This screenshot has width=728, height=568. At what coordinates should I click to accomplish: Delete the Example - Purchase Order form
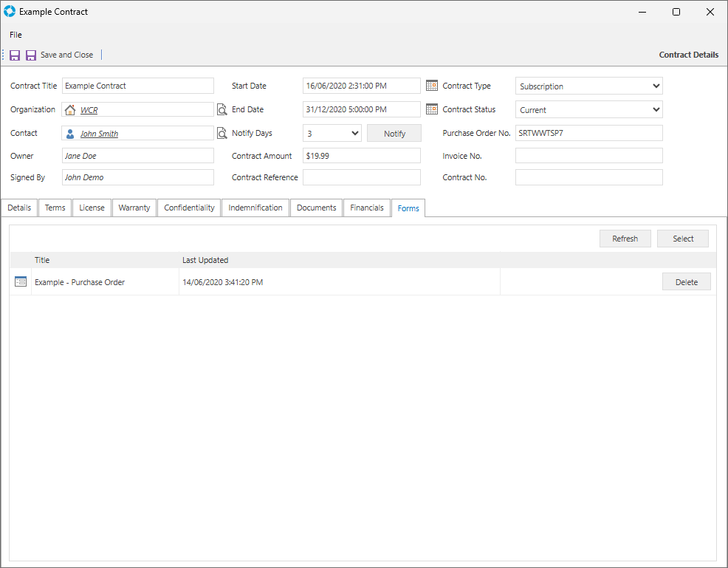[686, 282]
